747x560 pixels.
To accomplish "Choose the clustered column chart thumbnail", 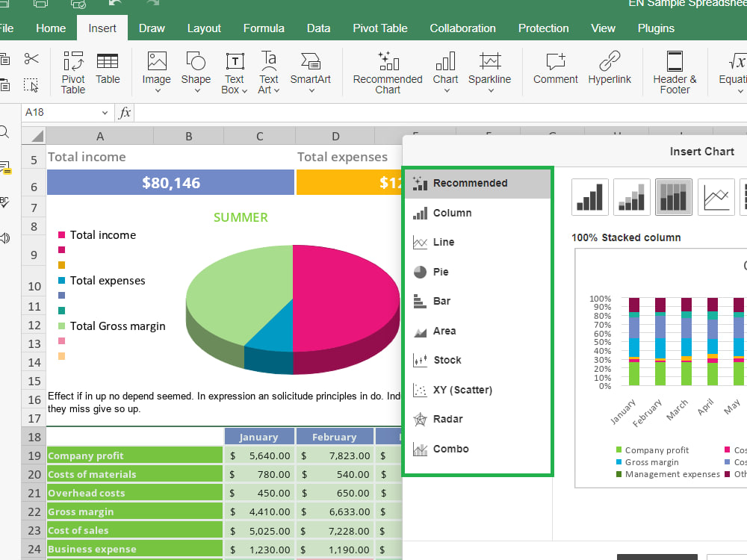I will [x=590, y=197].
